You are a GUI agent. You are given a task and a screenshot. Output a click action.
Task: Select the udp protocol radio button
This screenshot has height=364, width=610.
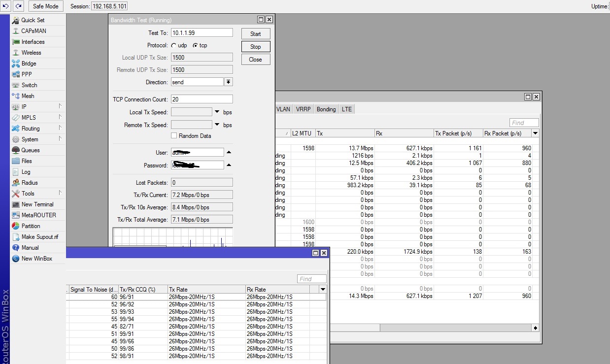pos(174,45)
